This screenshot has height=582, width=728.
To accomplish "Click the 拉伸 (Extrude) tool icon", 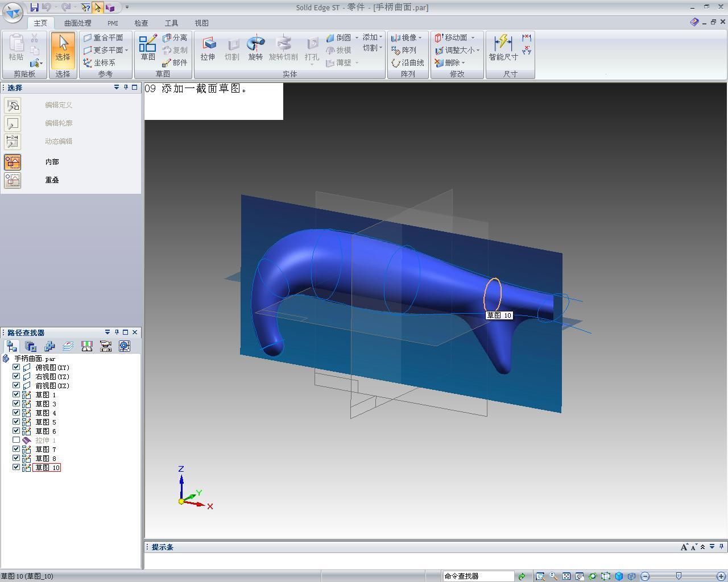I will click(x=208, y=48).
